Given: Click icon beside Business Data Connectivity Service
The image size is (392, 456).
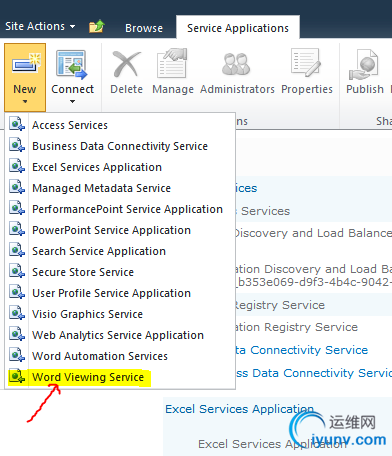Looking at the screenshot, I should coord(17,145).
